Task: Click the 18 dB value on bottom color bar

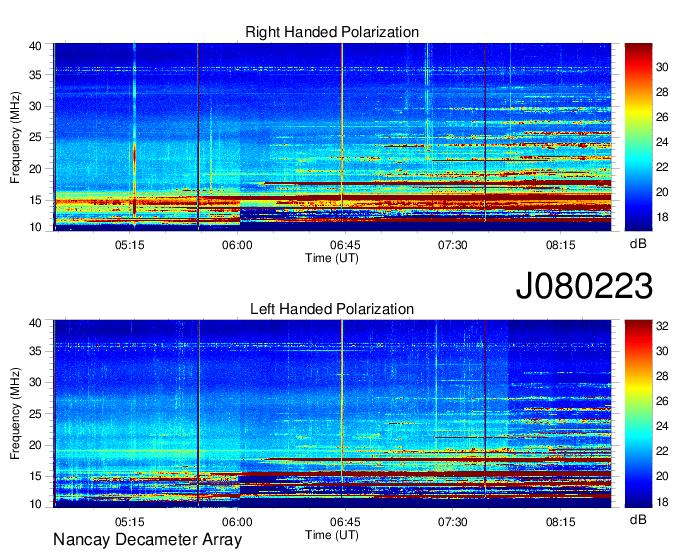Action: click(x=662, y=502)
